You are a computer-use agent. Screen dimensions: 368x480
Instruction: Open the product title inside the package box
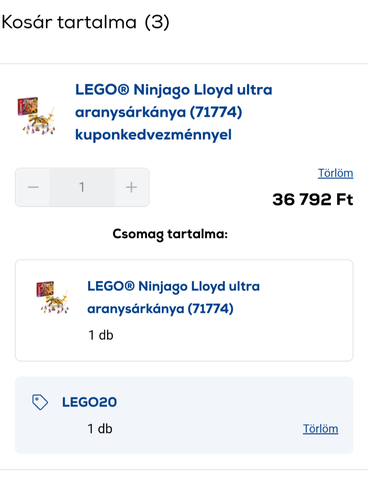(x=173, y=297)
